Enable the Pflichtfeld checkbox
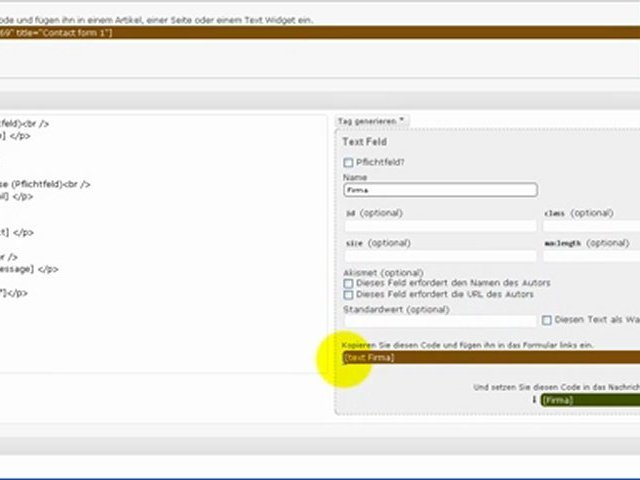 [348, 162]
